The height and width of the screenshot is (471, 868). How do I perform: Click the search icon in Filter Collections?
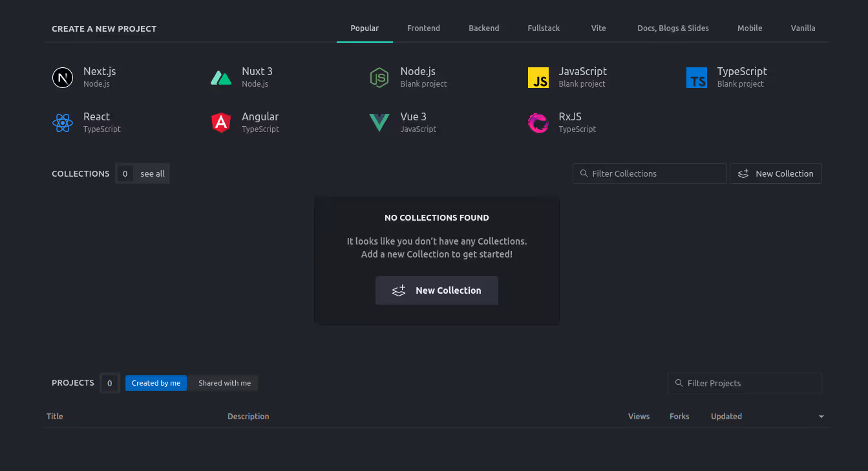tap(584, 173)
